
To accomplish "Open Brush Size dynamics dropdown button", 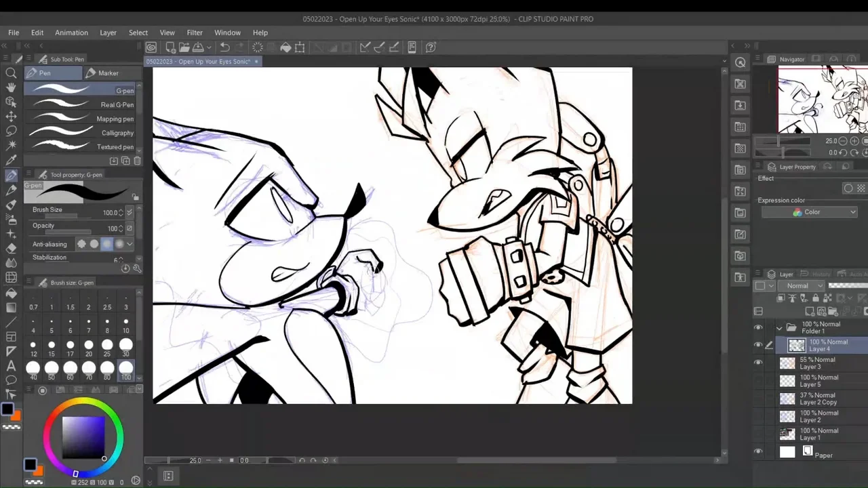I will (x=130, y=213).
